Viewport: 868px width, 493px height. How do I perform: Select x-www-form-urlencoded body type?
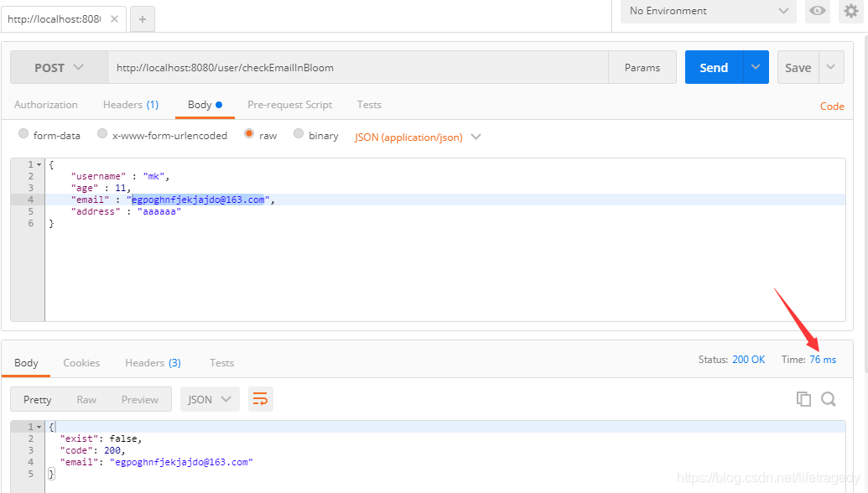(101, 134)
